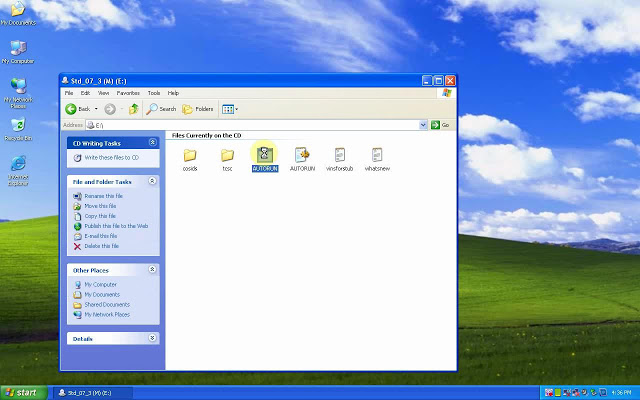Click the Back toolbar button
640x400 pixels.
click(78, 109)
